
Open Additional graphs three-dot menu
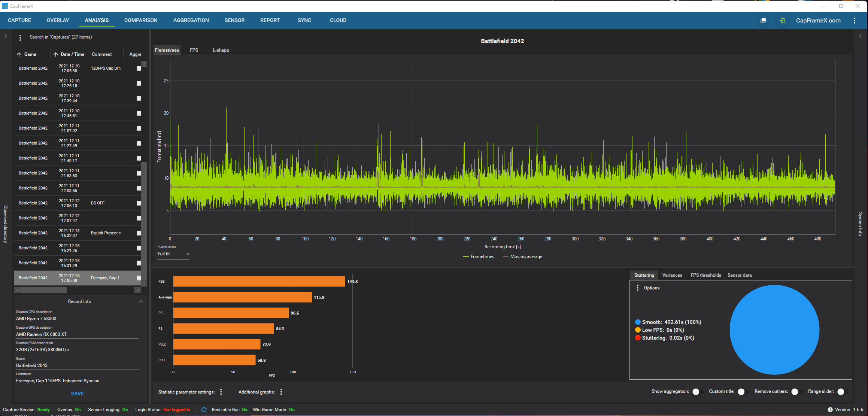[281, 392]
